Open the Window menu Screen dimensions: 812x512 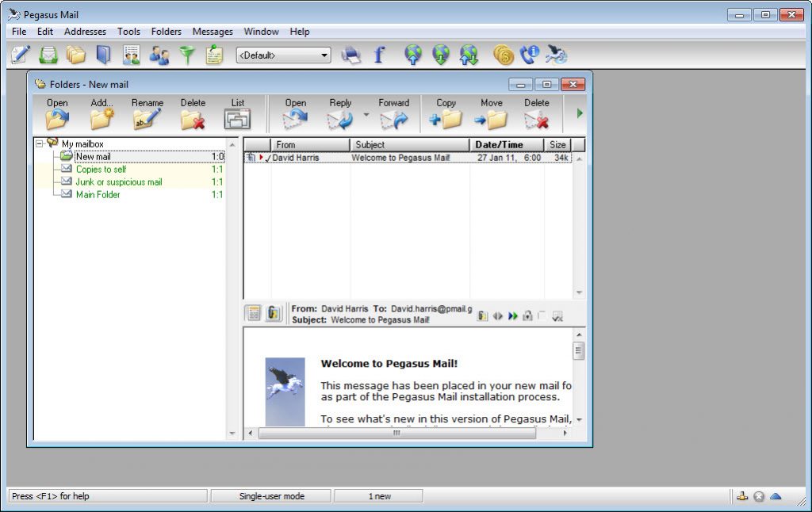261,32
